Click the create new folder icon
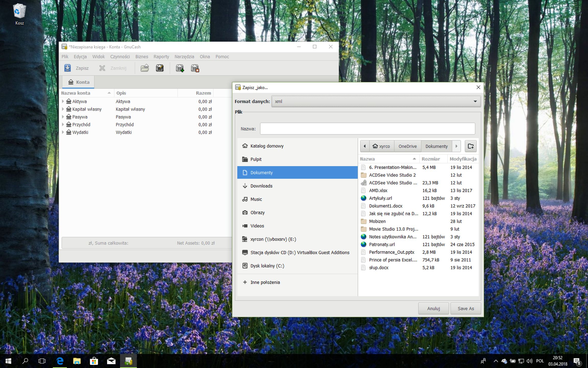Image resolution: width=588 pixels, height=368 pixels. click(x=470, y=146)
